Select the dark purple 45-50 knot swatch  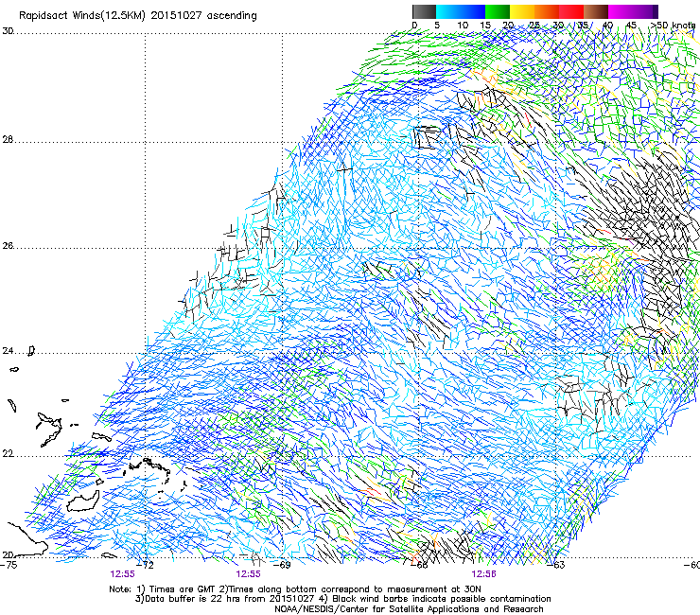pyautogui.click(x=645, y=11)
